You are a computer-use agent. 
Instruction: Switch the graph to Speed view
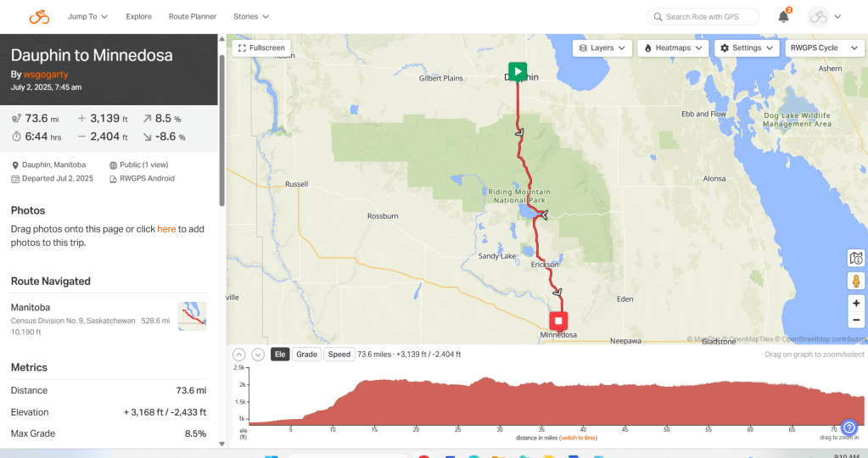[339, 355]
